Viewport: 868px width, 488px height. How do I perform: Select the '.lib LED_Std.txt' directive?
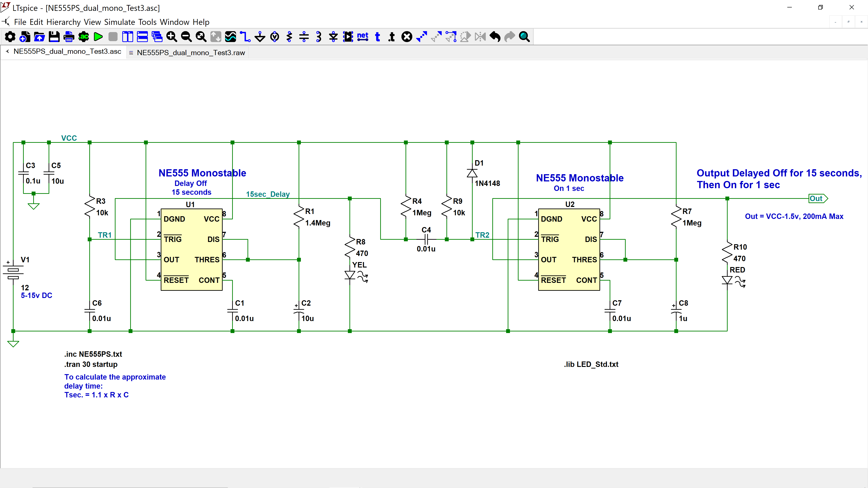pyautogui.click(x=591, y=364)
